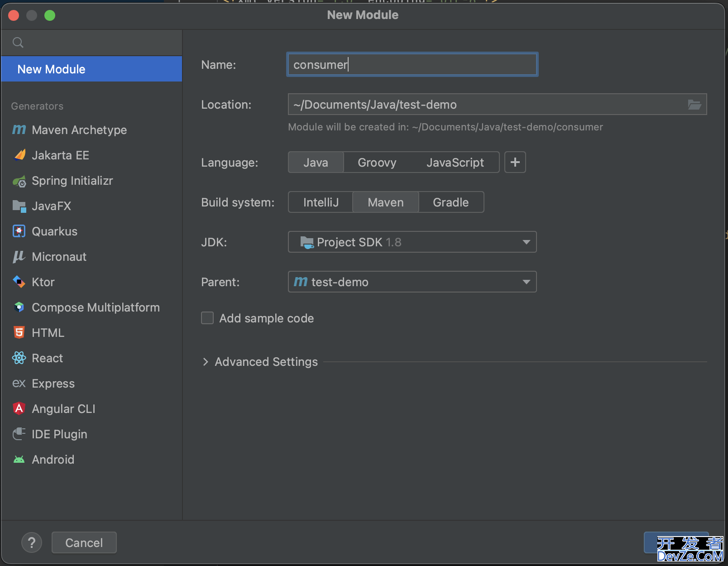Open the JDK Project SDK dropdown
The width and height of the screenshot is (728, 566).
point(412,242)
